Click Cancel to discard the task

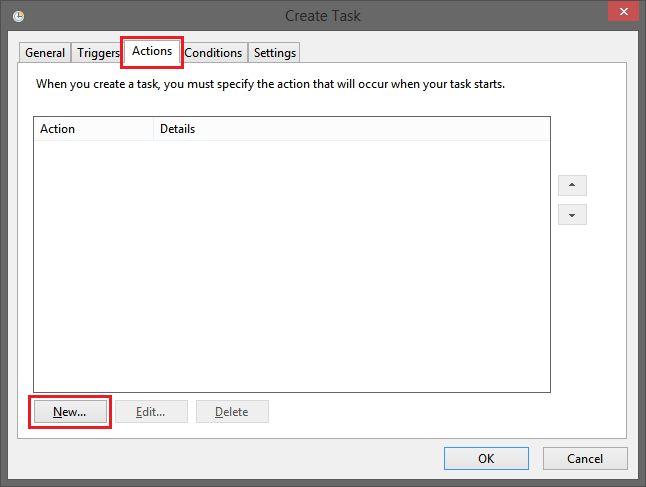coord(585,459)
